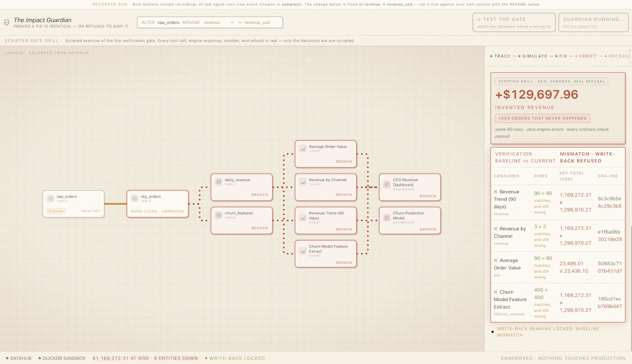632x364 pixels.
Task: Click the Write-Back Remains Locked baseline mismatch message
Action: [x=548, y=332]
